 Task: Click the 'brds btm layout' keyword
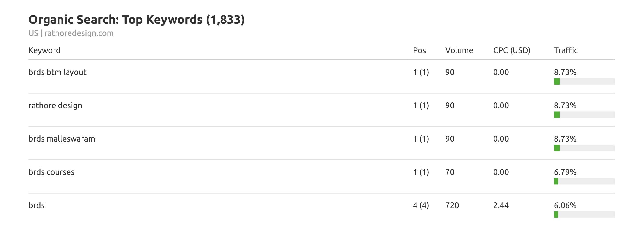[57, 72]
